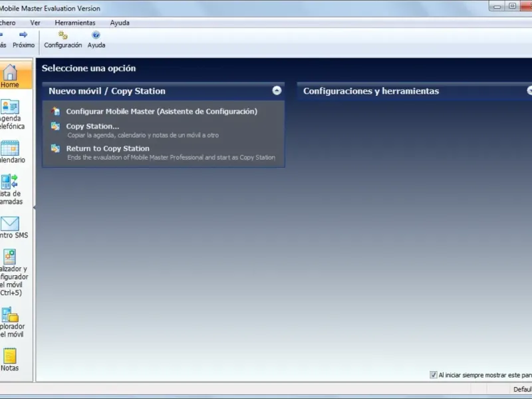Open the Centro SMS envelope icon
532x399 pixels.
(x=10, y=223)
